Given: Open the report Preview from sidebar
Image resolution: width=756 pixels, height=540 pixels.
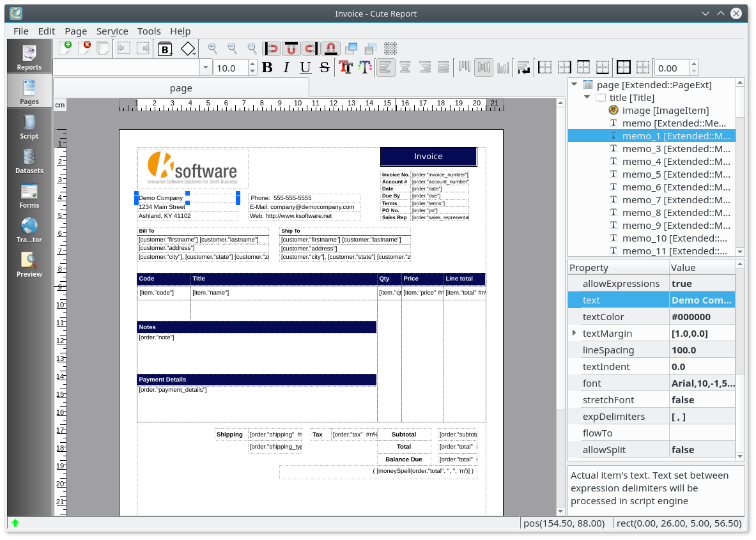Looking at the screenshot, I should click(29, 265).
